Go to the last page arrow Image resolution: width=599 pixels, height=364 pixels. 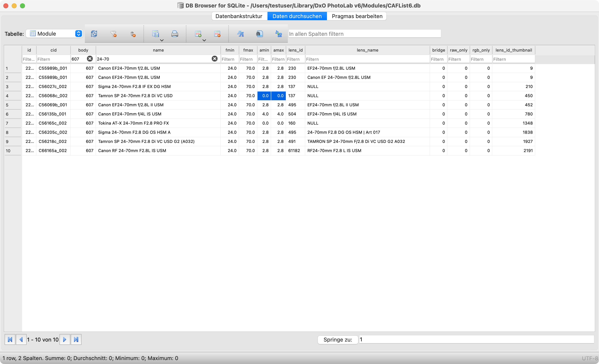tap(76, 339)
